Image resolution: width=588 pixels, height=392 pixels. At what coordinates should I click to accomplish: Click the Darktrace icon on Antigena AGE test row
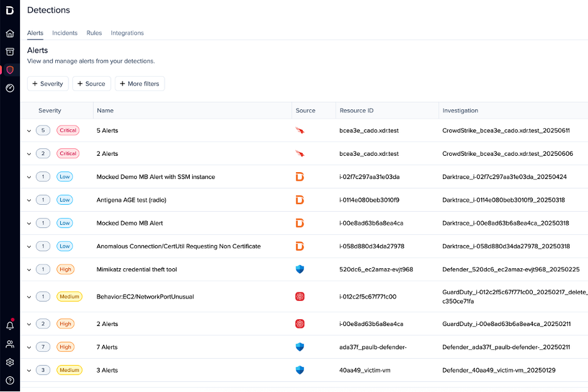300,200
